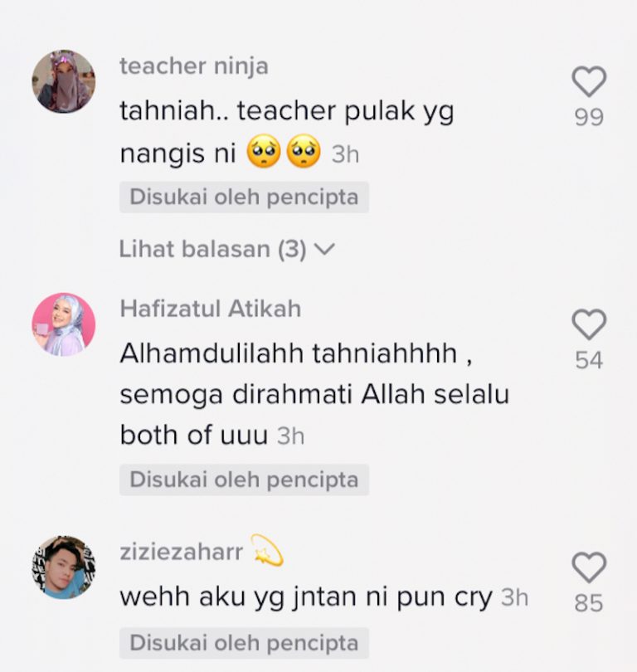The image size is (637, 672).
Task: Select comment text 'tahniah.. teacher pulak yg'
Action: pos(287,112)
